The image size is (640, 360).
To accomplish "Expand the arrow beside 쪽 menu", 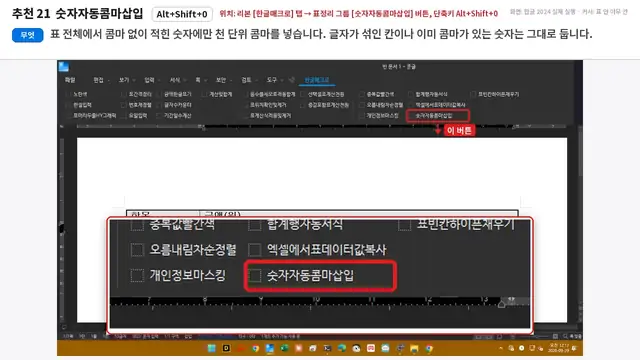I will pos(205,80).
